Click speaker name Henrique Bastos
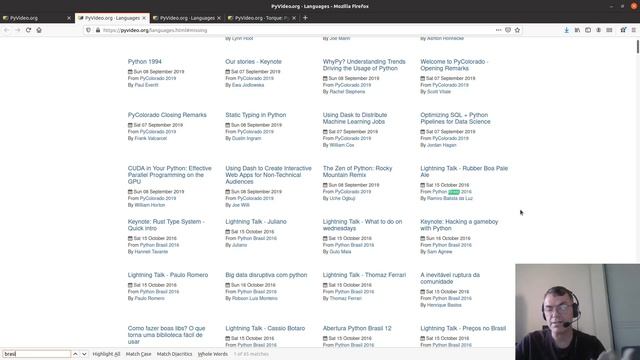 (x=444, y=305)
